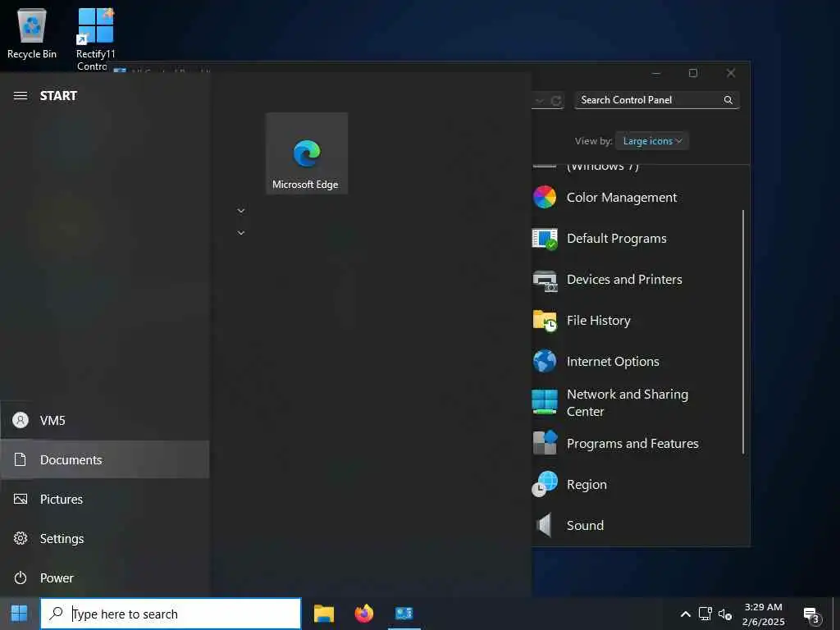Screen dimensions: 840x630
Task: Click the Pictures image icon in Start
Action: pyautogui.click(x=21, y=500)
